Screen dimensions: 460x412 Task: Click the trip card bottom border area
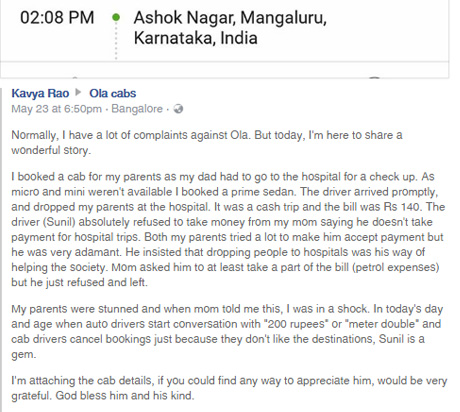click(x=224, y=70)
